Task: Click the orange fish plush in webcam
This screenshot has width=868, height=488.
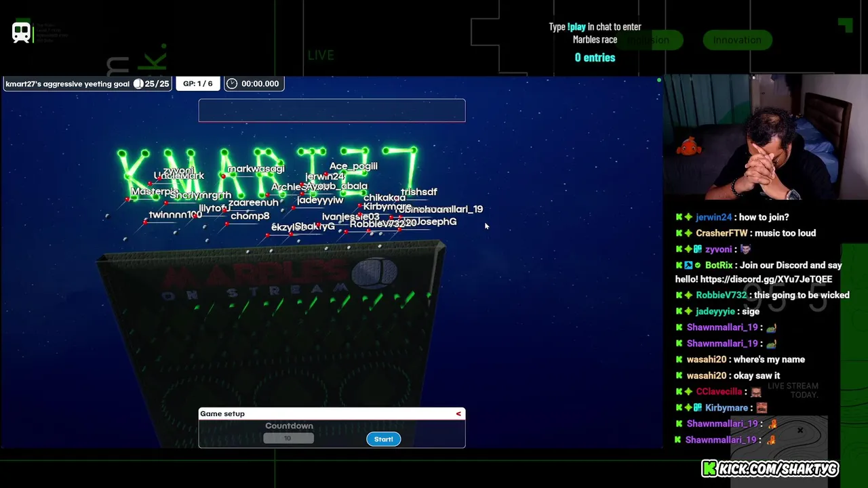Action: coord(689,146)
